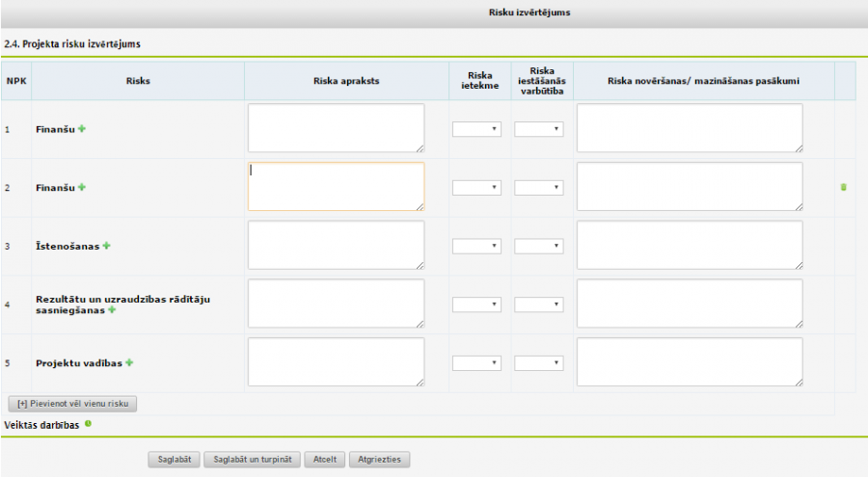Click Riska apraksts field for Projektu vadības

click(336, 362)
